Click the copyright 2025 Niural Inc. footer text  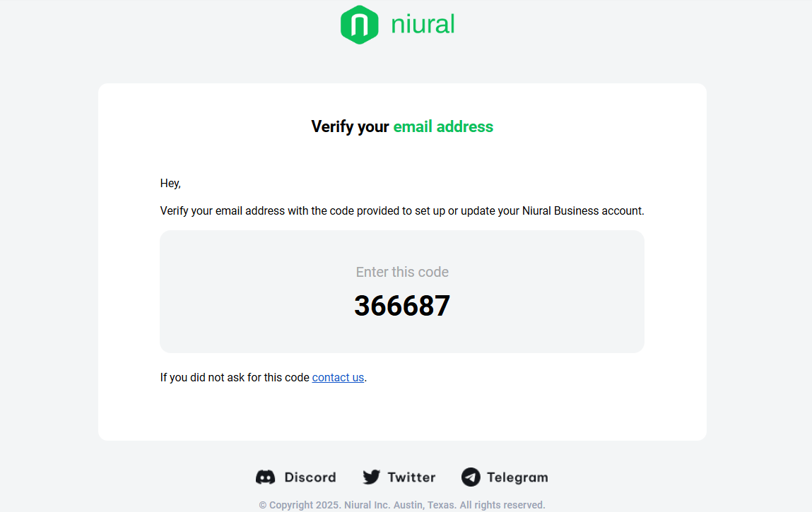pyautogui.click(x=358, y=505)
